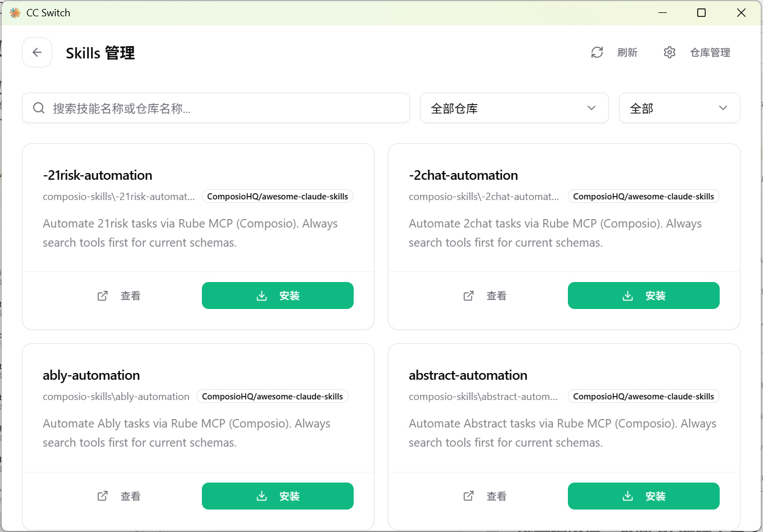
Task: Click the 'Automate Abstract tasks' description
Action: (562, 433)
